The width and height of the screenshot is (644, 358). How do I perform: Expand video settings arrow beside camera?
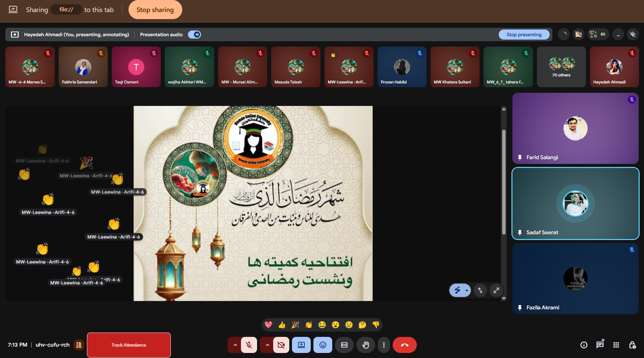[267, 345]
